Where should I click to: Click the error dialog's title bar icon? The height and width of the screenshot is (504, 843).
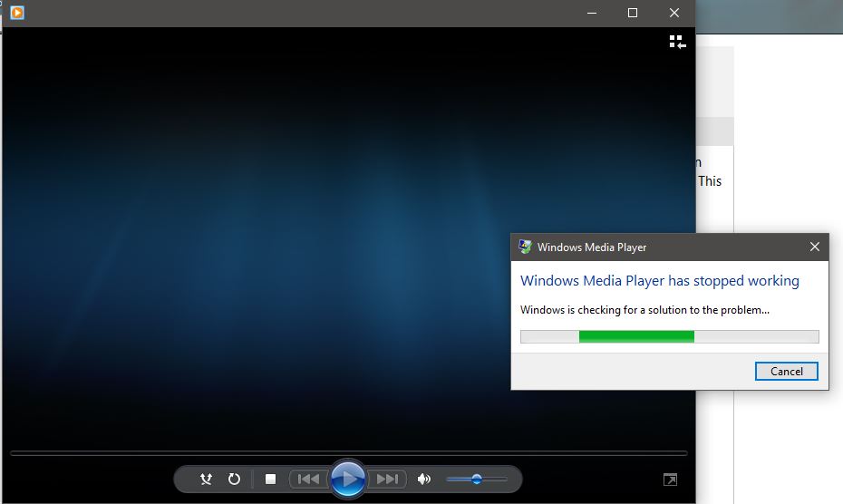(x=525, y=247)
